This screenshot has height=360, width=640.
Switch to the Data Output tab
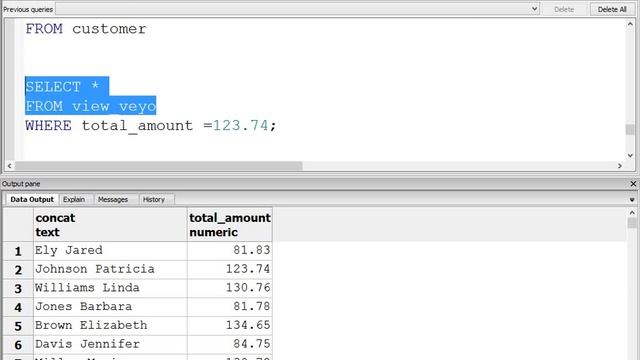pyautogui.click(x=32, y=199)
